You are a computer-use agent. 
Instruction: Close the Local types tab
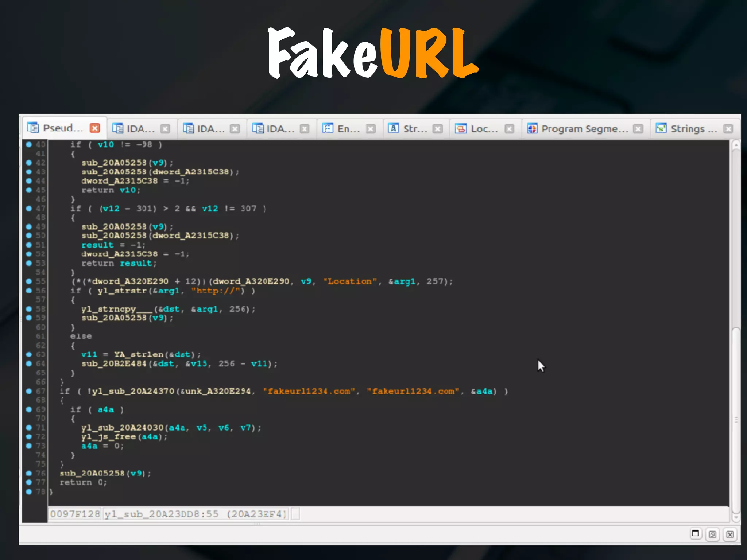(x=510, y=129)
